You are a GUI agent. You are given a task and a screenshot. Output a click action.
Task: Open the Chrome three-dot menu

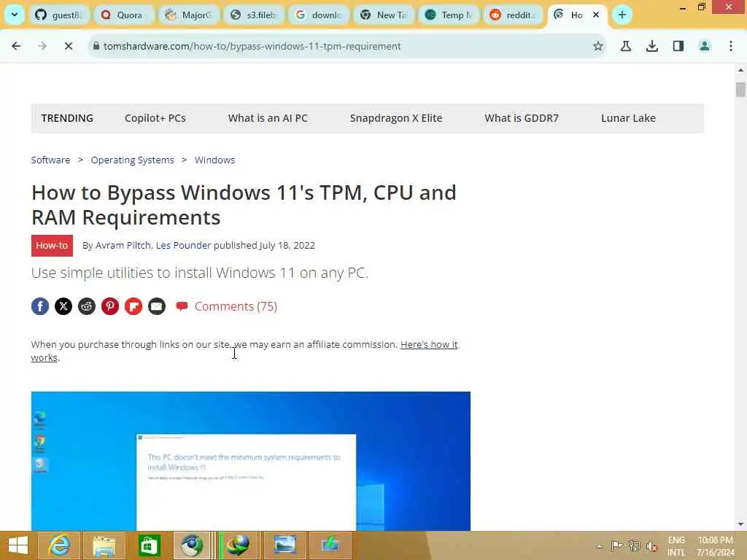pyautogui.click(x=730, y=46)
